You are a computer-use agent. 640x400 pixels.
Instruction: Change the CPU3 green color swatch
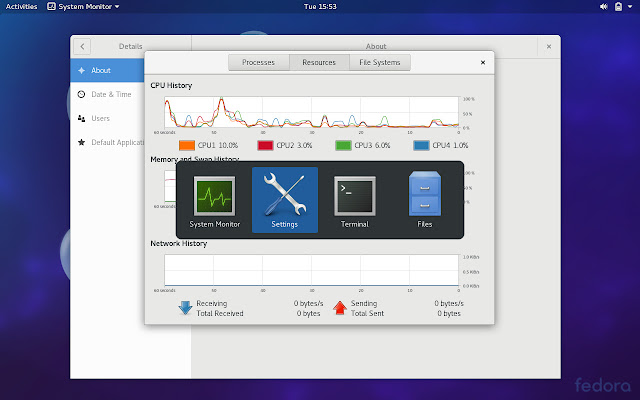click(343, 145)
